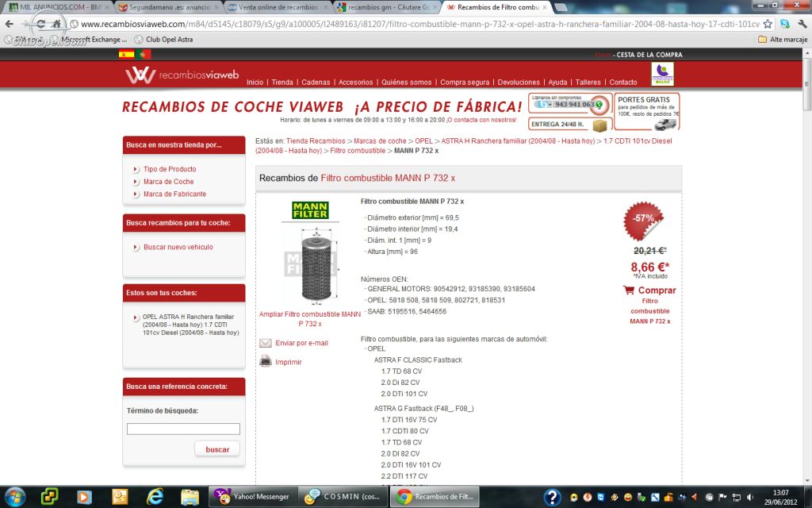Open the Microsoft Exchange bookmark
812x508 pixels.
pyautogui.click(x=90, y=40)
